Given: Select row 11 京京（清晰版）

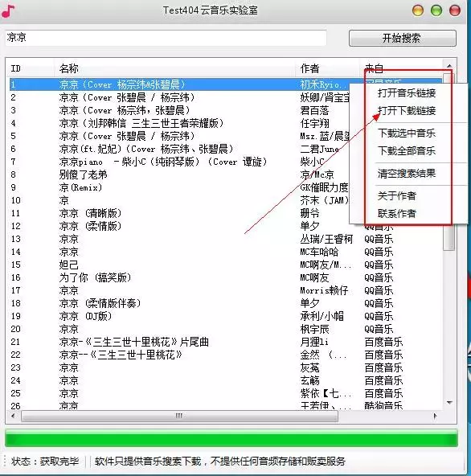Looking at the screenshot, I should pos(226,213).
